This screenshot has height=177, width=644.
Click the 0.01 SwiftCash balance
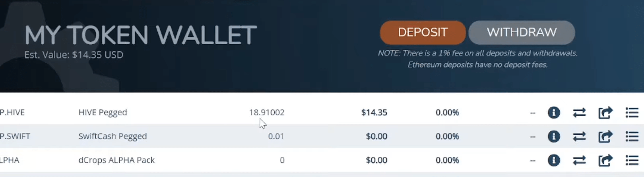click(x=276, y=136)
